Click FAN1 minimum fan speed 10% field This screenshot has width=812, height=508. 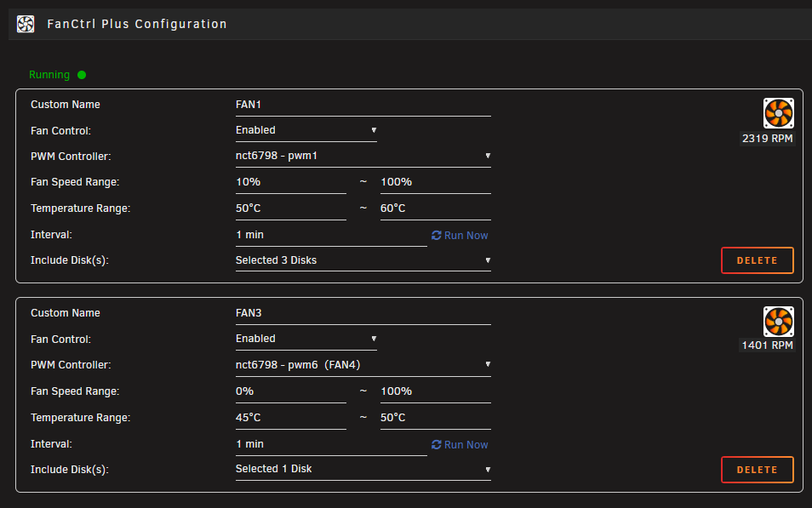click(290, 182)
